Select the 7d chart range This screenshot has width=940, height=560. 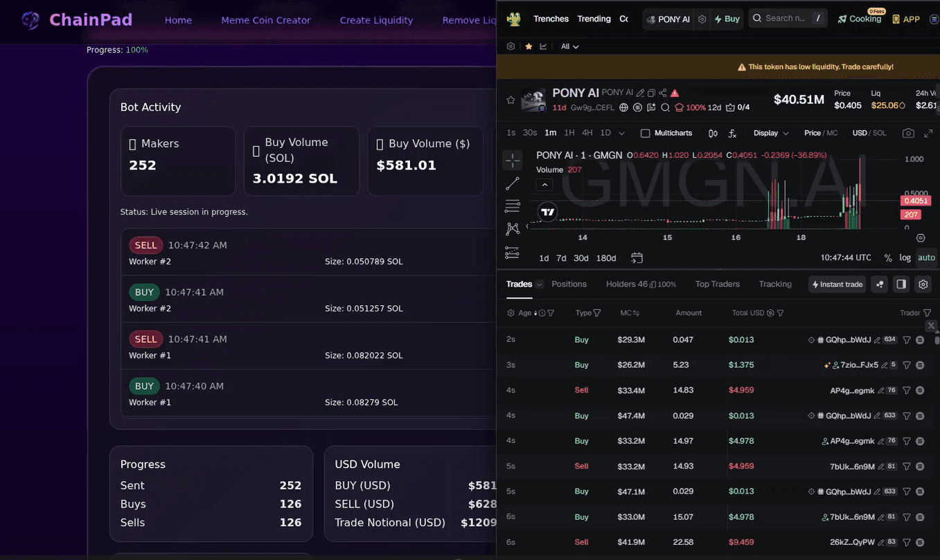(x=561, y=258)
